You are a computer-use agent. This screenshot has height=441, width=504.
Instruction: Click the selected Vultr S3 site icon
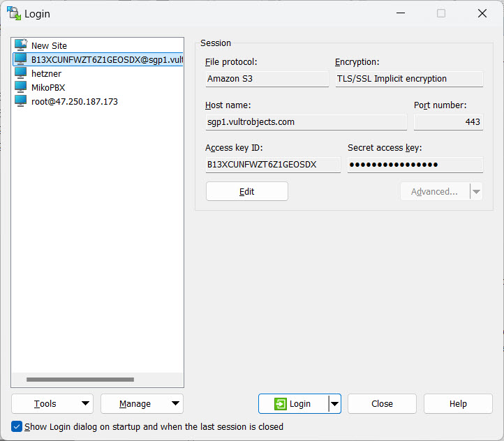(21, 59)
